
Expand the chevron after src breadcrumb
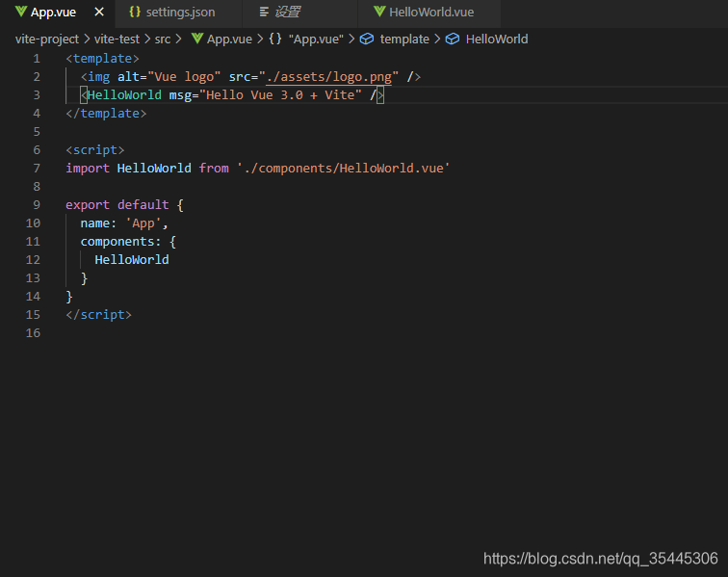178,39
